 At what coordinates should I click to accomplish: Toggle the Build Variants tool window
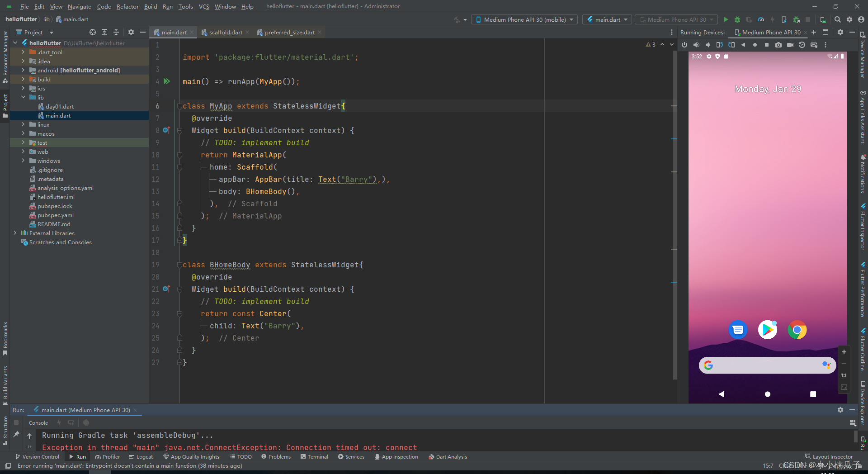pyautogui.click(x=5, y=385)
